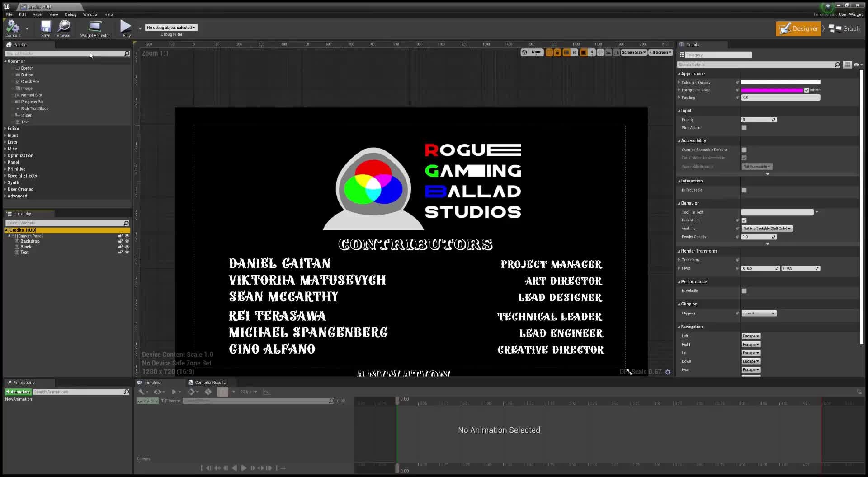868x477 pixels.
Task: Open the Window menu
Action: coord(90,14)
